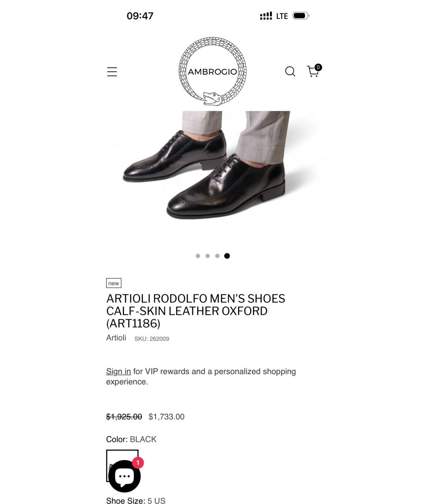Tap the chat notification badge
The width and height of the screenshot is (425, 504).
coord(138,463)
